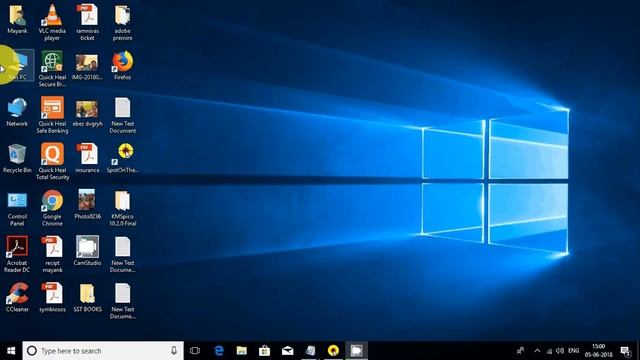Image resolution: width=640 pixels, height=360 pixels.
Task: Select Quick Heal Secure Browser shortcut
Action: tap(52, 69)
